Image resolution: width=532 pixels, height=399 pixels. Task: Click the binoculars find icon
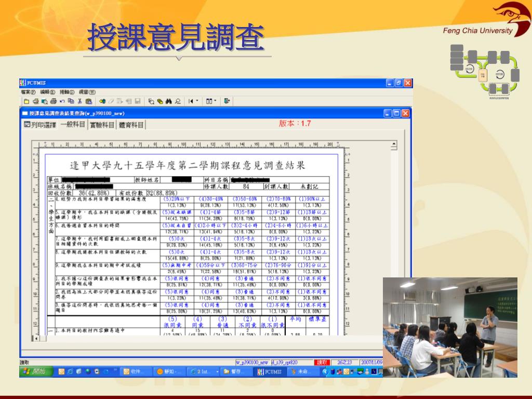click(x=169, y=101)
